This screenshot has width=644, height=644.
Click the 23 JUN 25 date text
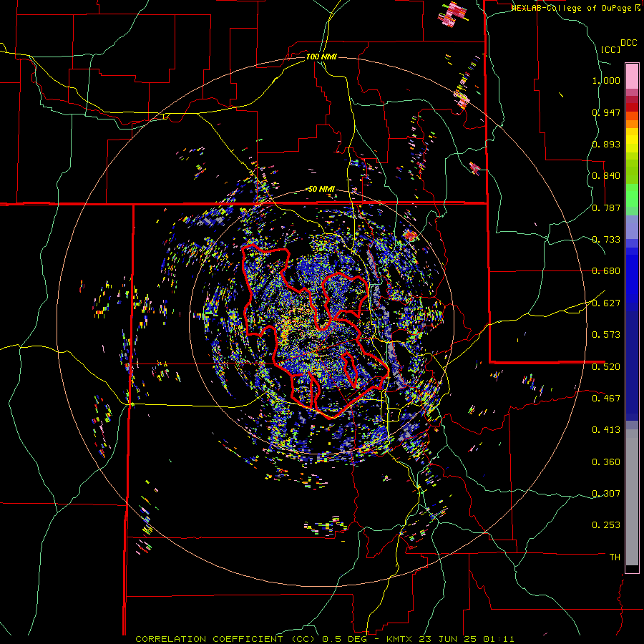click(x=448, y=639)
